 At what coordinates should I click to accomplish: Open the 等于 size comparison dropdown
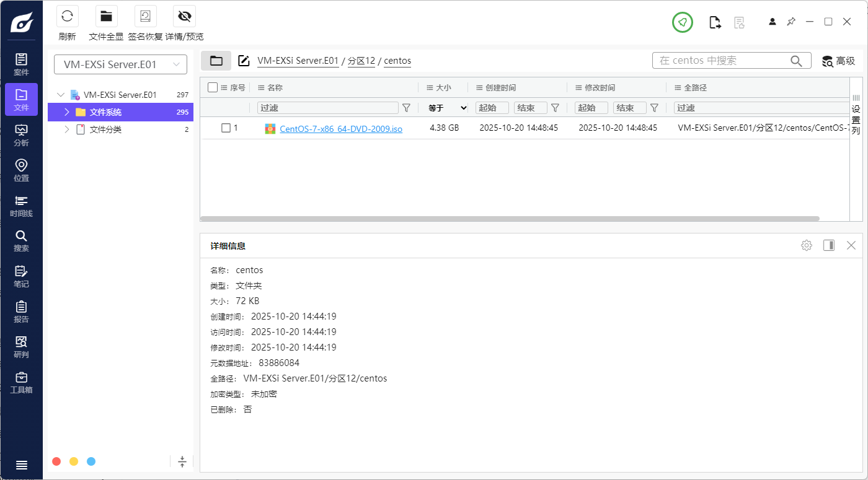[447, 108]
